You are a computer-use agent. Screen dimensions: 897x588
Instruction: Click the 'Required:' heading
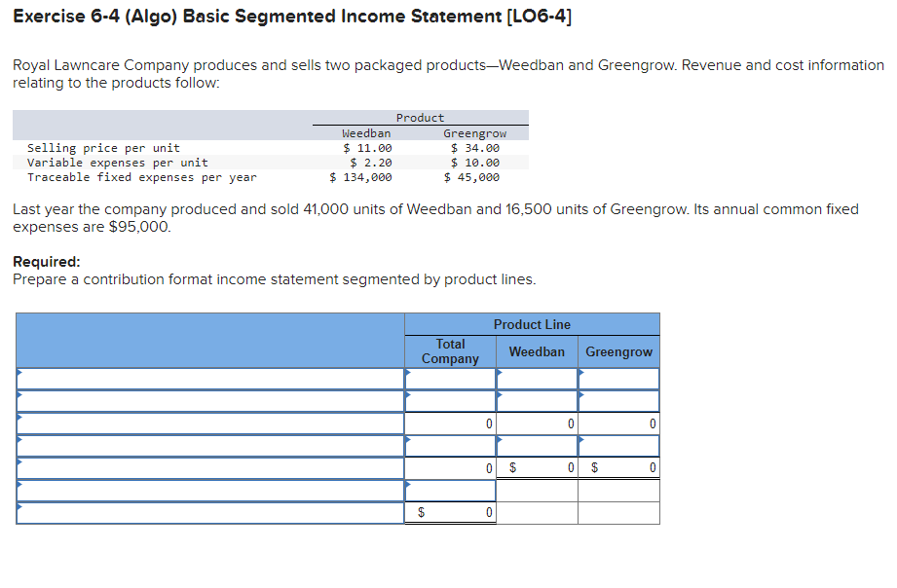point(47,262)
